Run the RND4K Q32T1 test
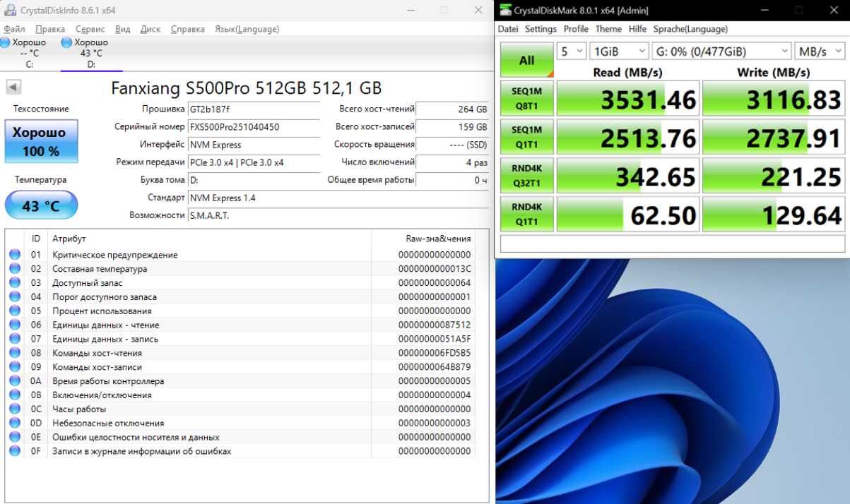Image resolution: width=850 pixels, height=504 pixels. [x=527, y=175]
